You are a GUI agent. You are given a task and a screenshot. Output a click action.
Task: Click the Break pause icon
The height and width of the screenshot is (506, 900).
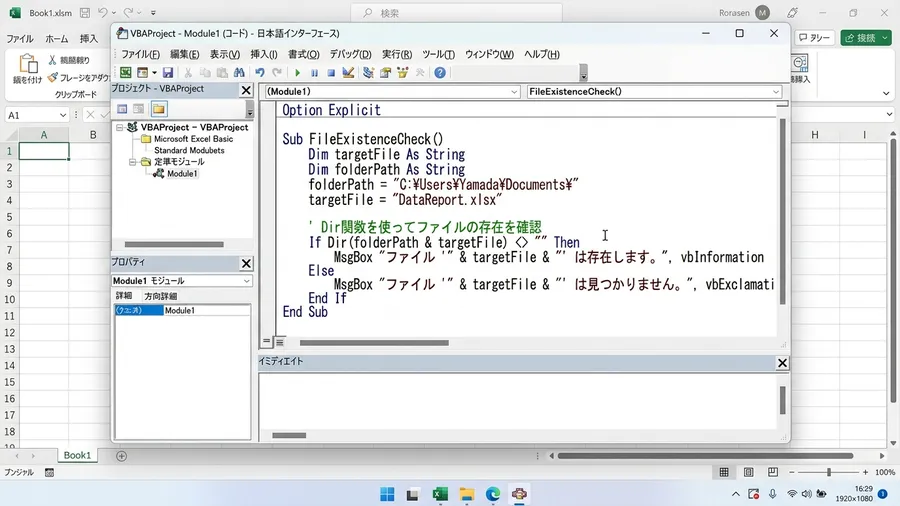pos(315,73)
